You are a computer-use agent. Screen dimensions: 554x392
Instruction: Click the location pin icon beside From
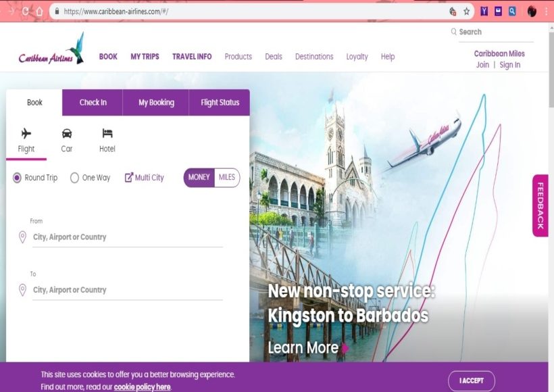click(x=22, y=237)
